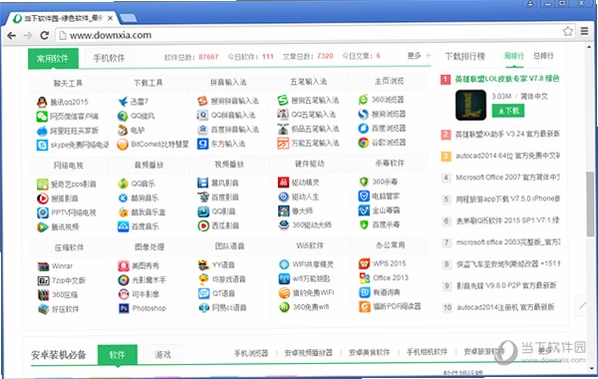Close the 当下软件园 browser tab
This screenshot has width=598, height=379.
(110, 18)
